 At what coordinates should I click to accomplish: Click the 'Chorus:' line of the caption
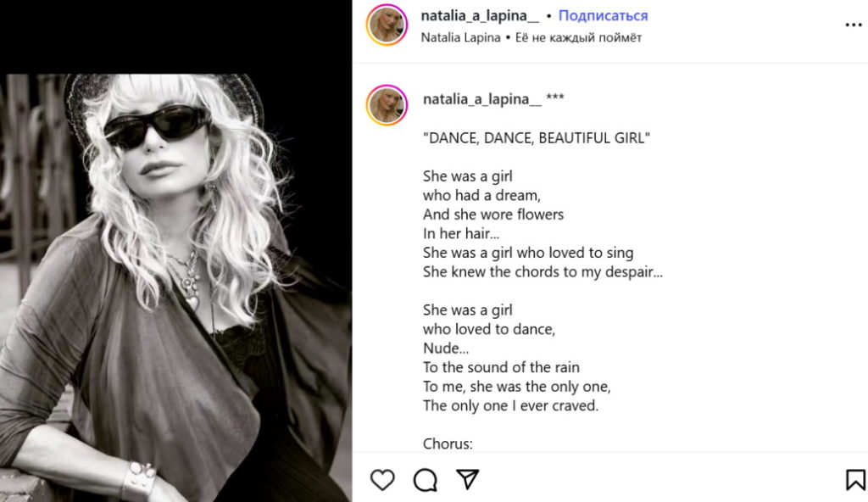448,443
